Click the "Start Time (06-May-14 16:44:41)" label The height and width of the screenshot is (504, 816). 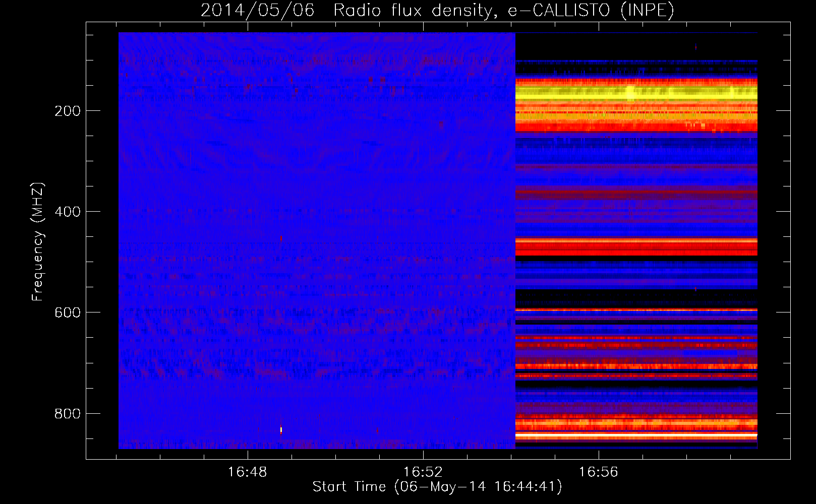tap(437, 487)
